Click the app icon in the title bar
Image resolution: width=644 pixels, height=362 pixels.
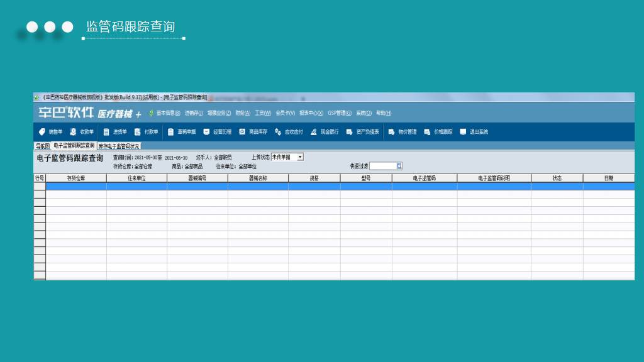37,97
